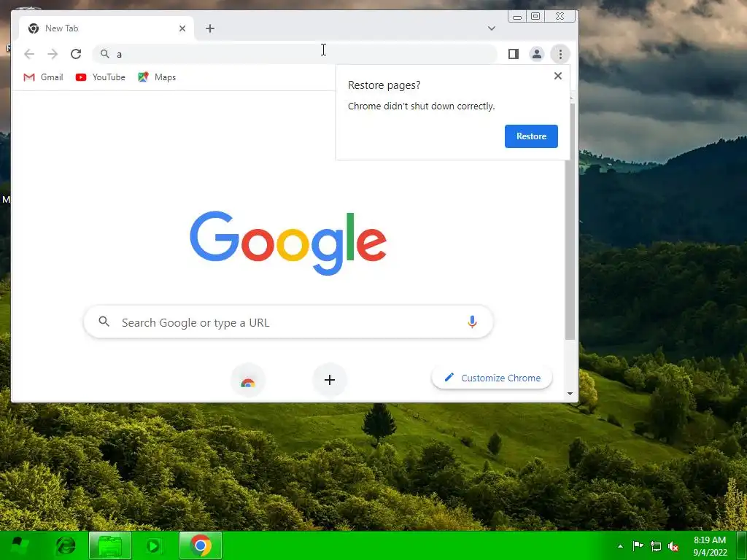Open the Windows Start button

click(20, 545)
